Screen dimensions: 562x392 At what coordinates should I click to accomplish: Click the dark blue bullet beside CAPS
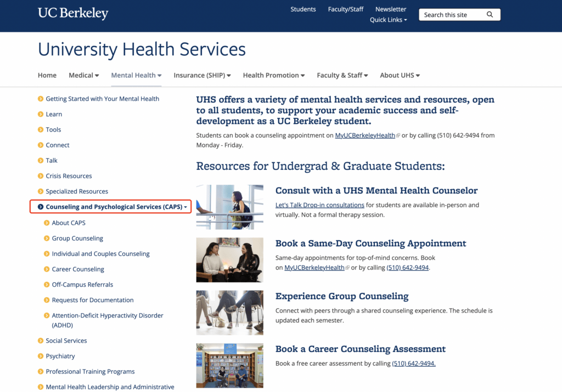(41, 207)
